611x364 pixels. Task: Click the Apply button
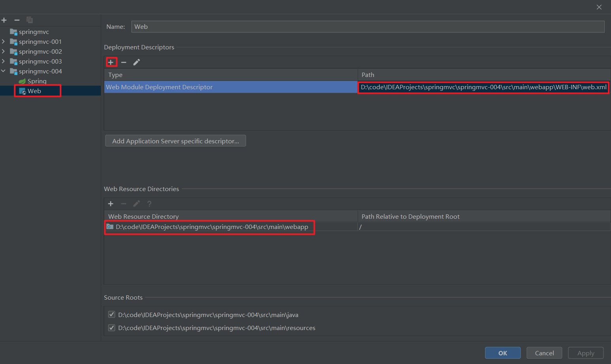(586, 353)
